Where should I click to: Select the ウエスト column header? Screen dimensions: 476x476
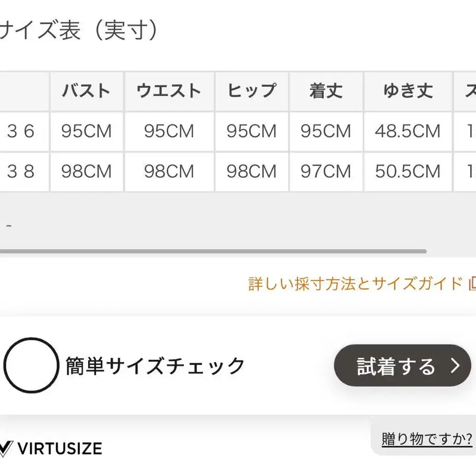click(x=169, y=91)
